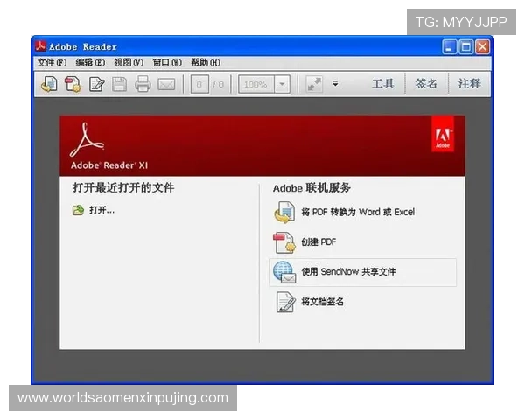525x420 pixels.
Task: Close the Adobe Reader window
Action: tap(482, 46)
